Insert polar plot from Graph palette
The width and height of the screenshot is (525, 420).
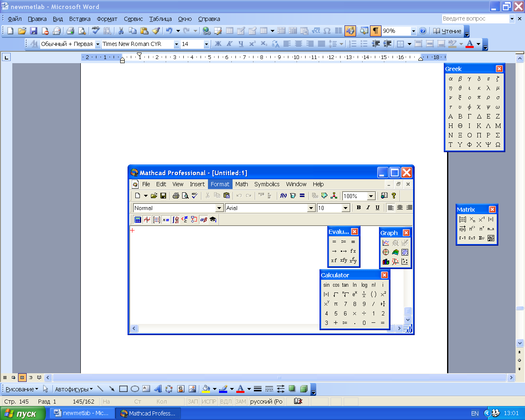[386, 252]
